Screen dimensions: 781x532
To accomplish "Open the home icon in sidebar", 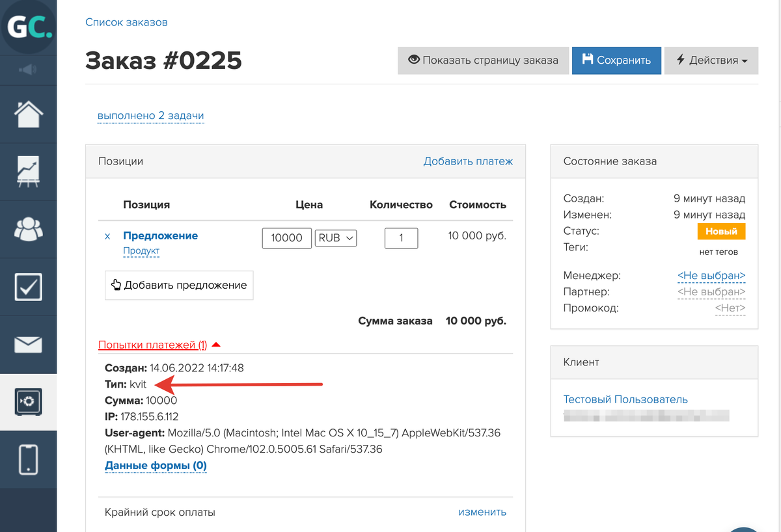I will (28, 114).
